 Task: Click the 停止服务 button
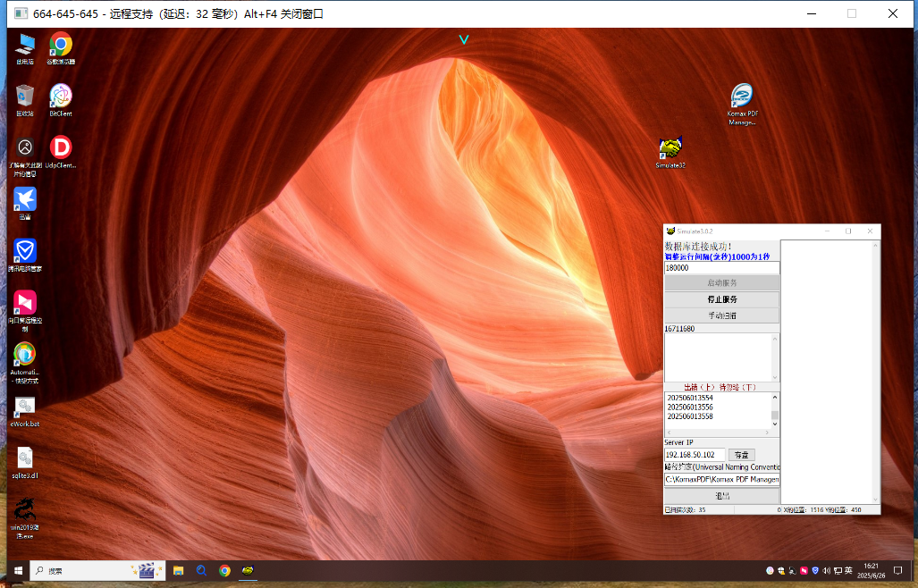[x=722, y=299]
